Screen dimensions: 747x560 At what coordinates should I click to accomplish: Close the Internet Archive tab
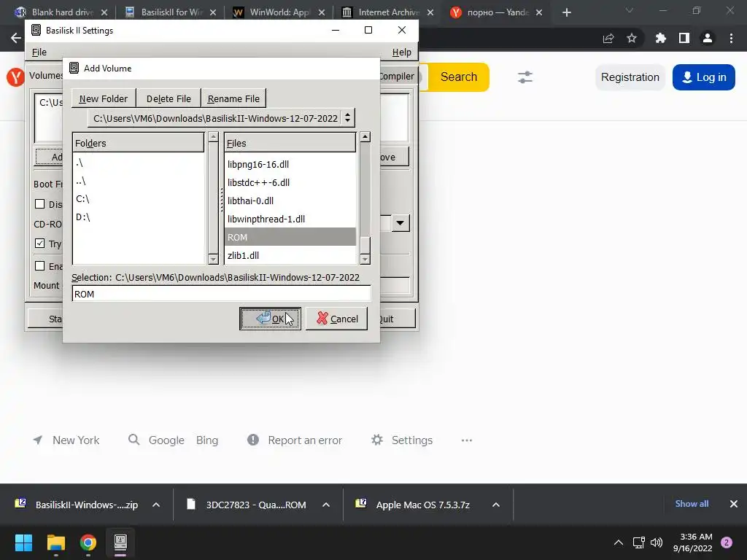pyautogui.click(x=430, y=12)
